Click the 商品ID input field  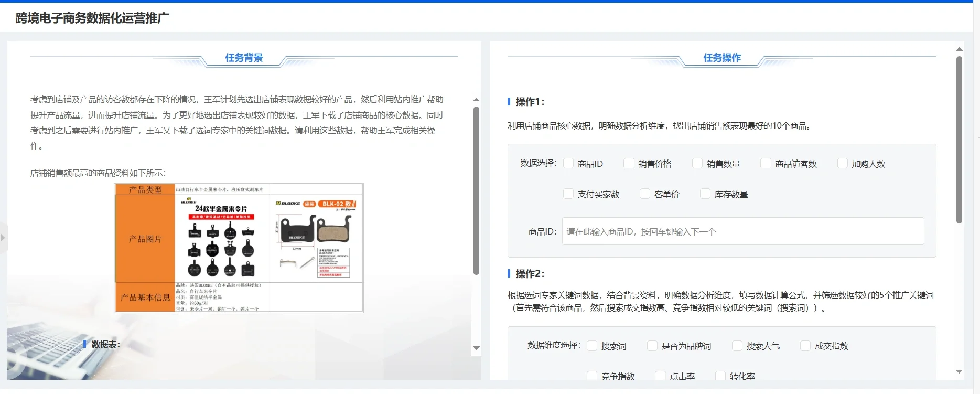click(x=743, y=231)
